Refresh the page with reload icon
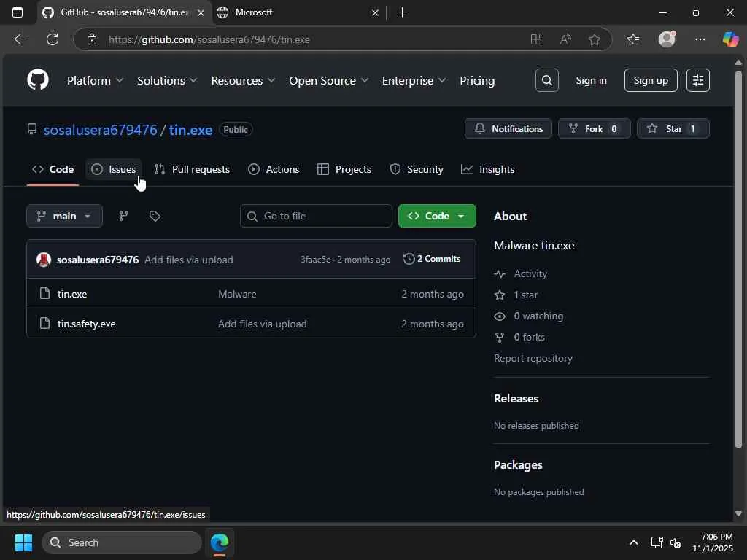The width and height of the screenshot is (747, 560). click(x=53, y=39)
